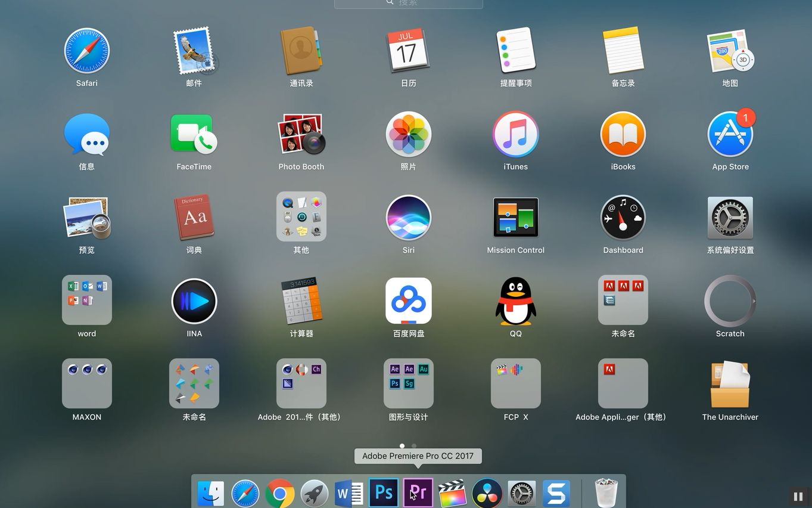Open the 其他 folder
The image size is (812, 508).
click(x=301, y=216)
